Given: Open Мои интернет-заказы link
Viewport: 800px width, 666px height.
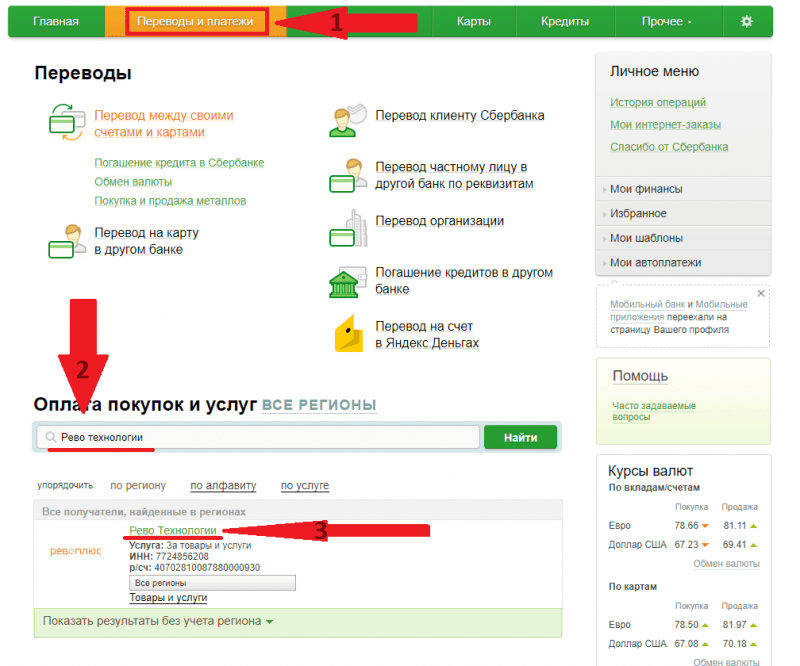Looking at the screenshot, I should (666, 125).
